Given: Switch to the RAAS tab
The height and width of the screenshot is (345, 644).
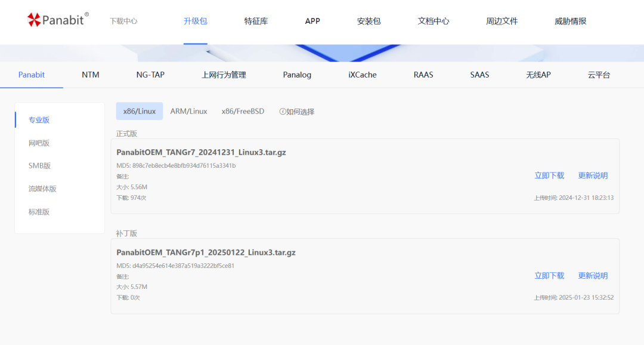Looking at the screenshot, I should tap(423, 75).
